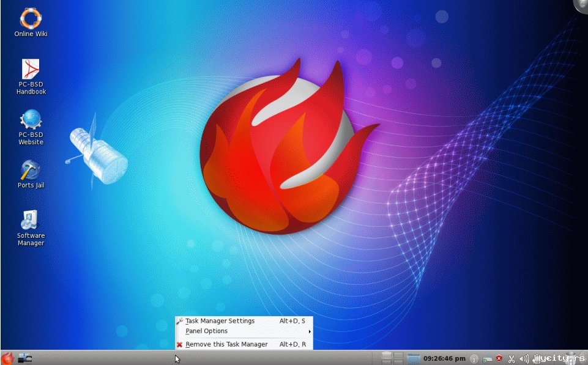Click the 09:26:46 pm clock
Image resolution: width=588 pixels, height=365 pixels.
[444, 359]
